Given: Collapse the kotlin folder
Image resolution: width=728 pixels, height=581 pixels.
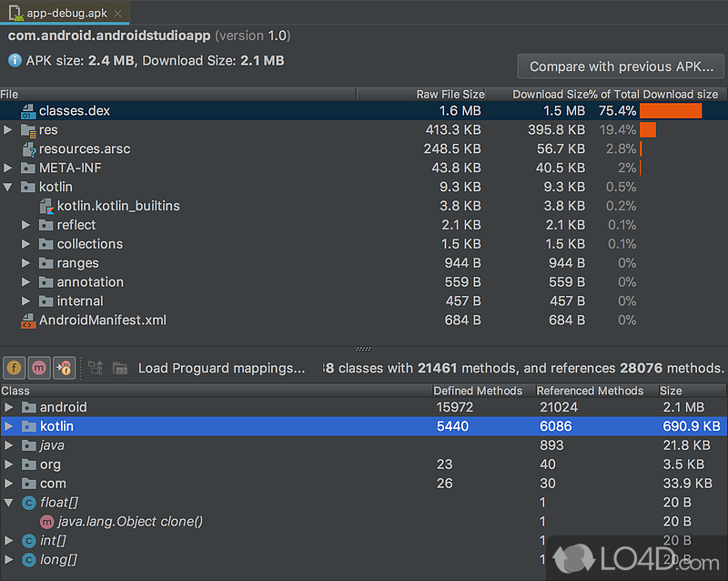Looking at the screenshot, I should click(x=8, y=187).
